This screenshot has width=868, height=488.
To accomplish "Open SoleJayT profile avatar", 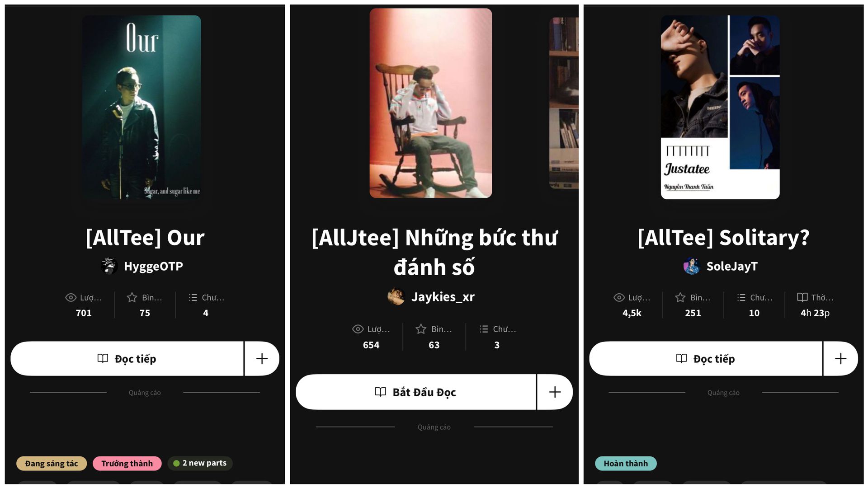I will 691,266.
